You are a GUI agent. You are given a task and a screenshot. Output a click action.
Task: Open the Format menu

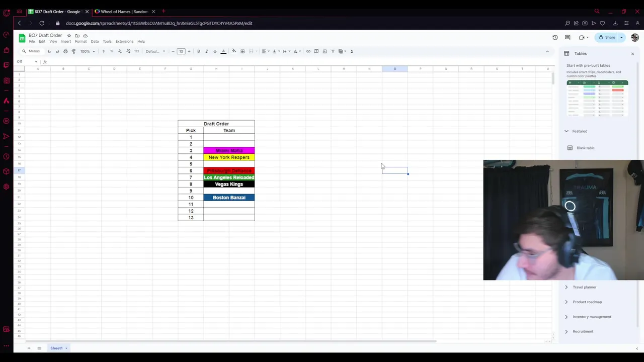[80, 41]
